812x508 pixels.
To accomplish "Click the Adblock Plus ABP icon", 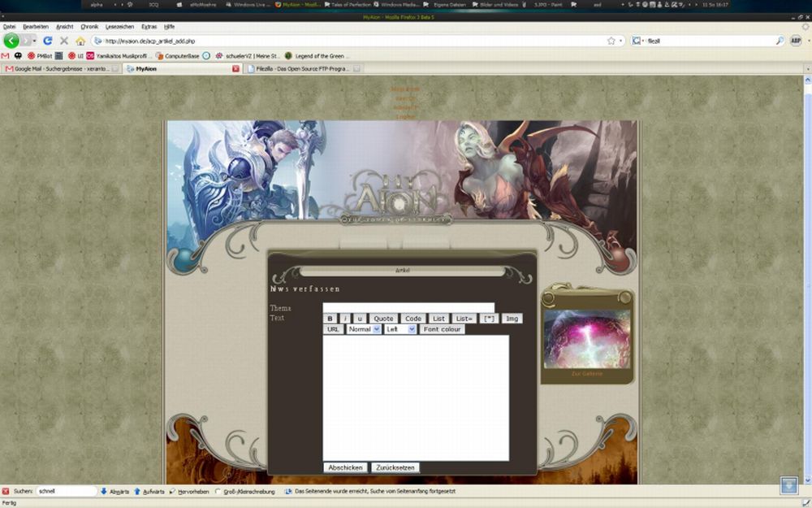I will point(796,41).
